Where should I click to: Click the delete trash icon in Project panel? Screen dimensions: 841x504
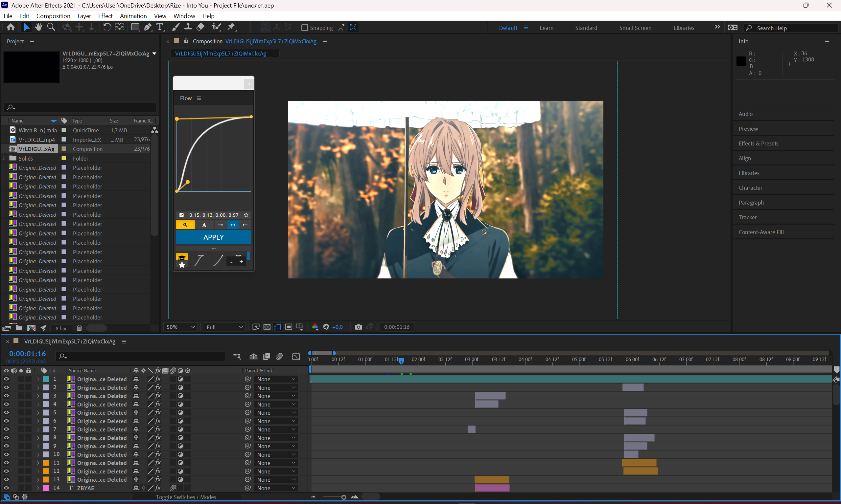point(79,328)
